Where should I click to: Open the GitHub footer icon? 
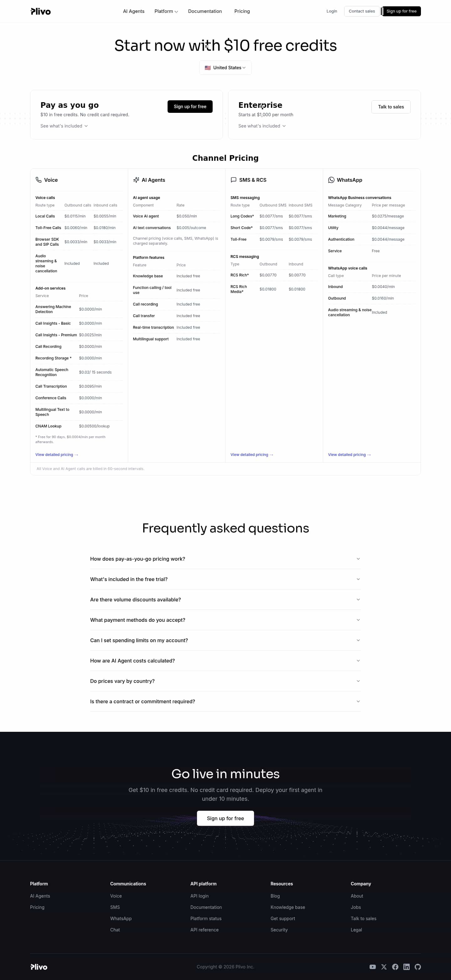tap(417, 967)
